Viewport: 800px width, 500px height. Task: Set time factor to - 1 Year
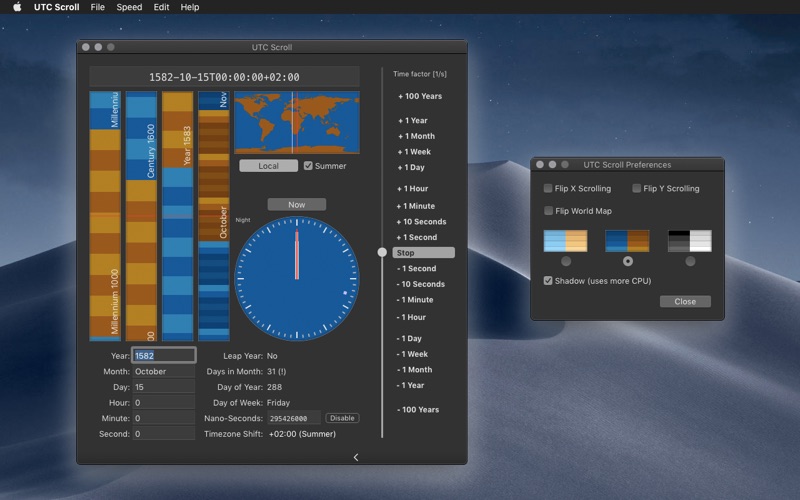[411, 385]
